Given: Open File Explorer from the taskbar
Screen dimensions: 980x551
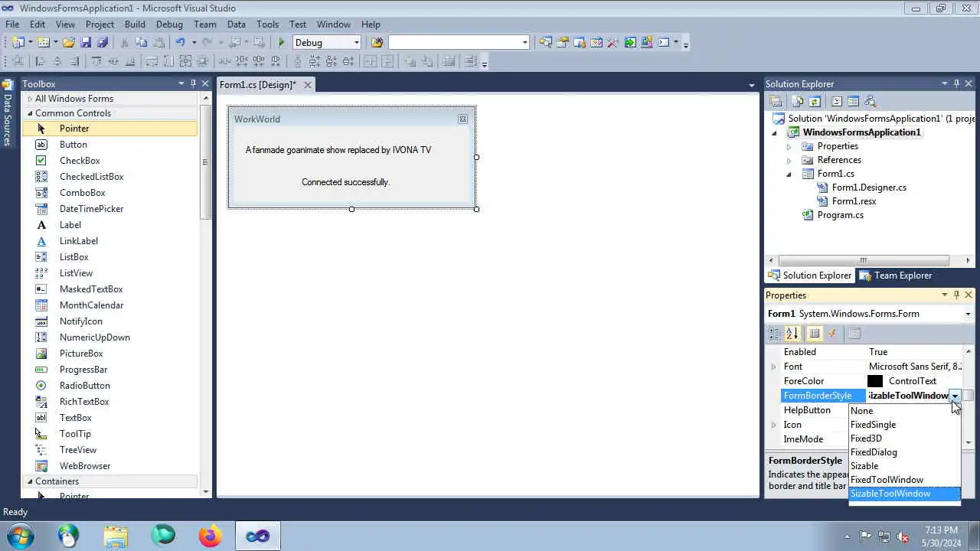Looking at the screenshot, I should 116,536.
